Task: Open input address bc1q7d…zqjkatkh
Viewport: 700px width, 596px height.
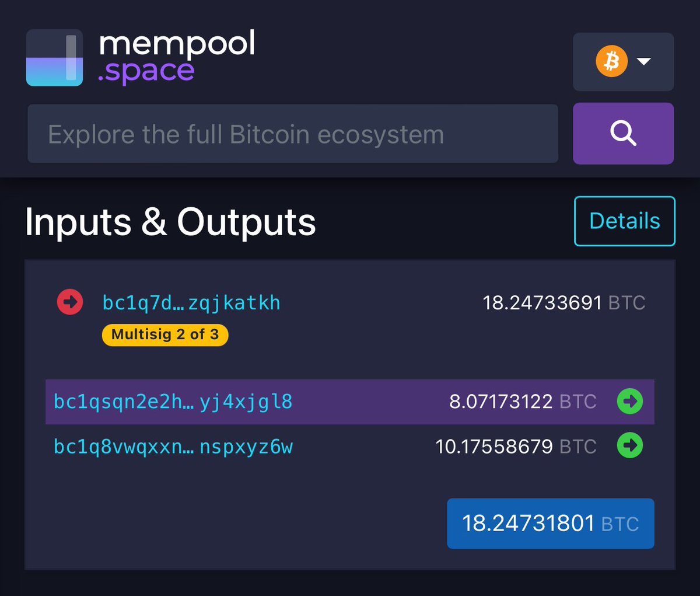Action: 191,303
